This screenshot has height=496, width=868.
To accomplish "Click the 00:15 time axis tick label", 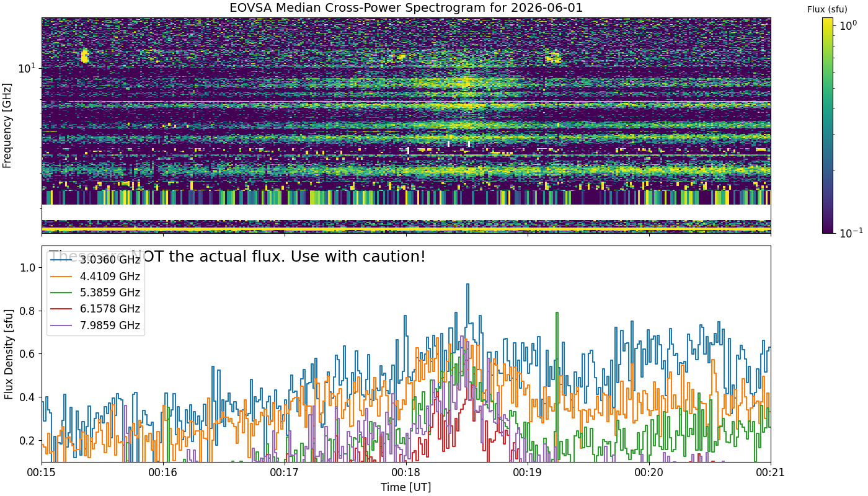I will point(42,472).
